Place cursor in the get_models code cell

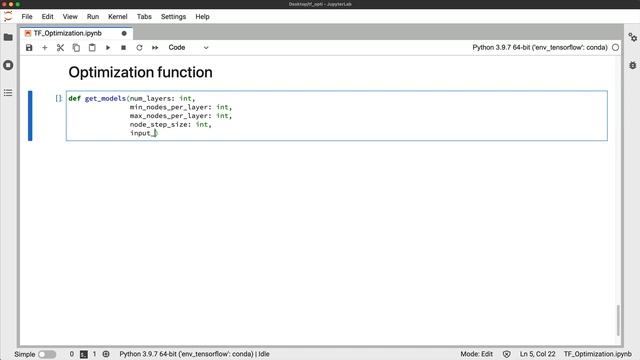coord(337,116)
